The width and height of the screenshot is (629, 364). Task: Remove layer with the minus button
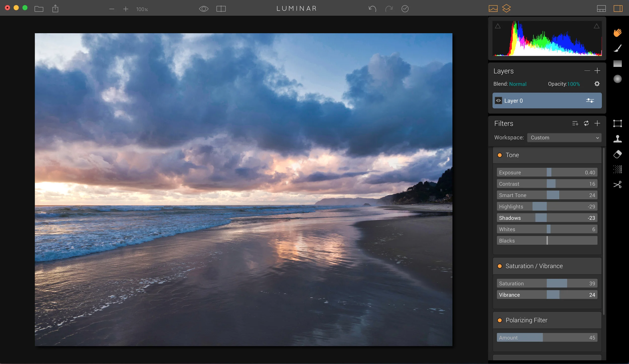[587, 71]
